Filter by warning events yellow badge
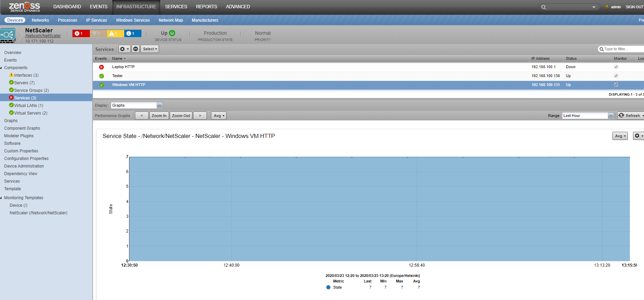 coord(115,33)
